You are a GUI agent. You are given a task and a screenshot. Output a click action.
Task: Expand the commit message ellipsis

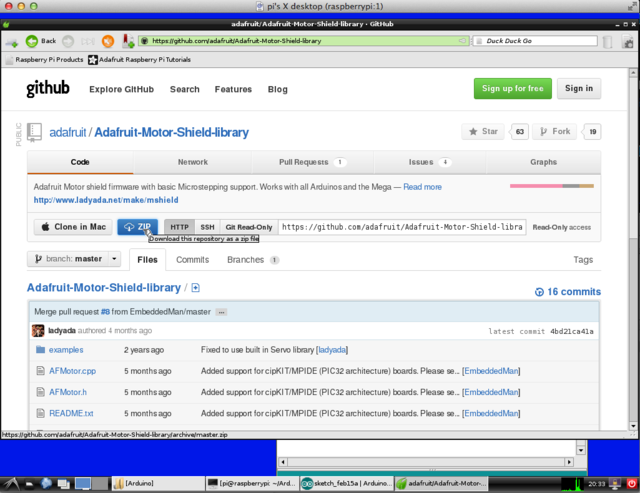pyautogui.click(x=221, y=312)
